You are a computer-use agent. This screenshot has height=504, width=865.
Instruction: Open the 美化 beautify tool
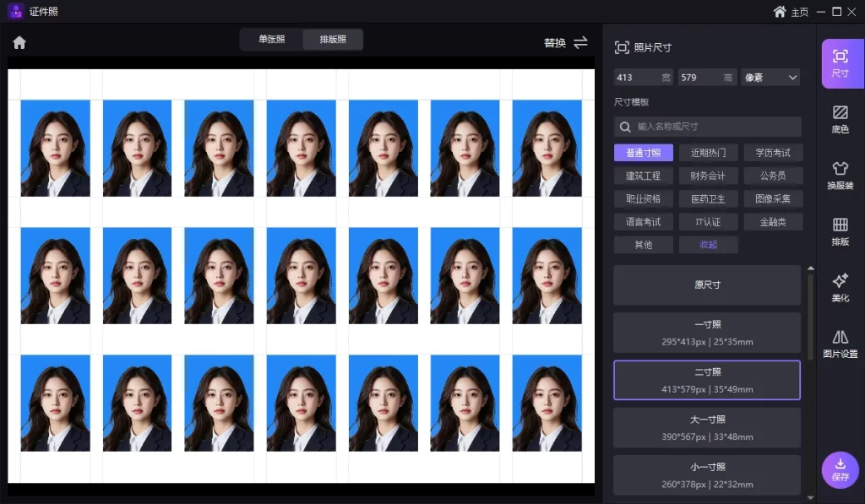point(840,288)
